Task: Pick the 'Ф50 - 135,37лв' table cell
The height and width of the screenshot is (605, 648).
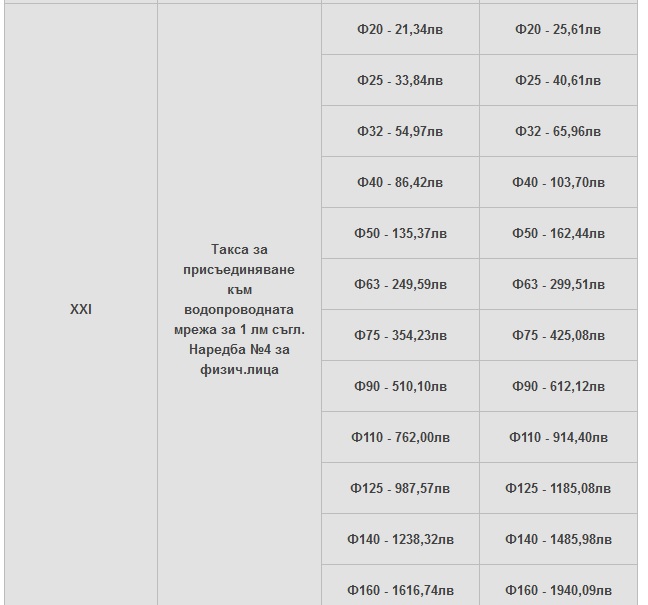Action: (400, 234)
